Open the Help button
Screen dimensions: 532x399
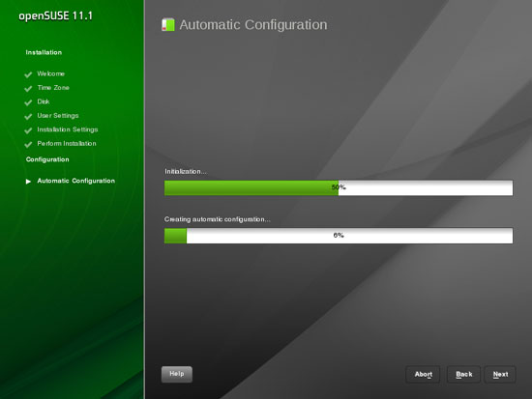point(177,374)
